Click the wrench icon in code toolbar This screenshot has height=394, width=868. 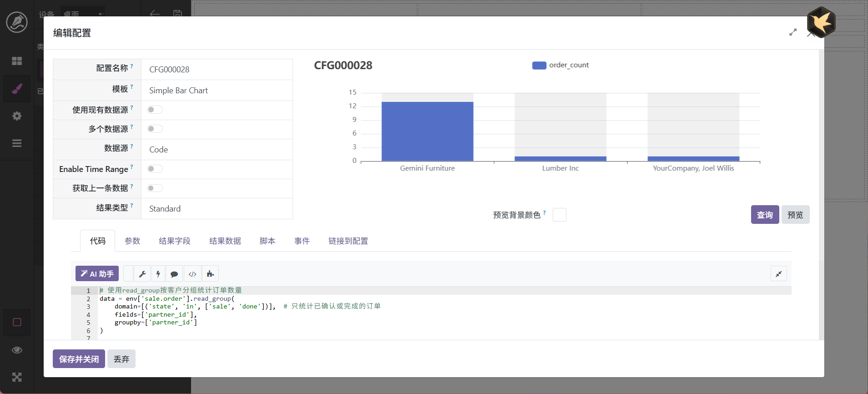(x=142, y=274)
